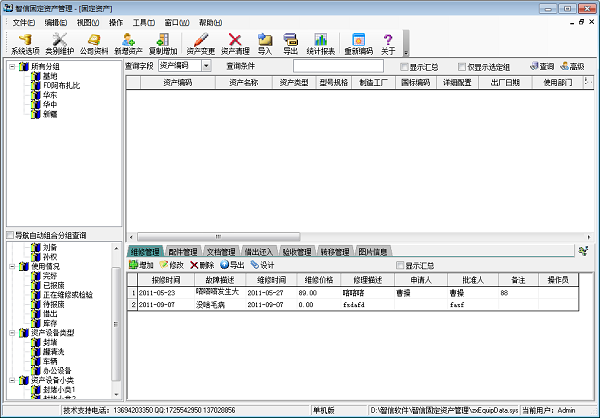Click 增加 in the maintenance panel toolbar
The image size is (600, 418).
coord(141,265)
